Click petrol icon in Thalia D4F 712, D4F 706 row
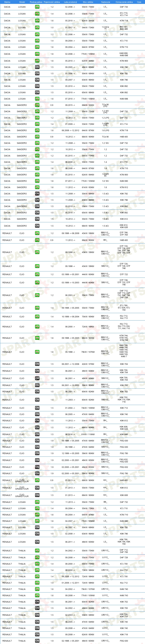The height and width of the screenshot is (644, 145). pyautogui.click(x=37, y=550)
